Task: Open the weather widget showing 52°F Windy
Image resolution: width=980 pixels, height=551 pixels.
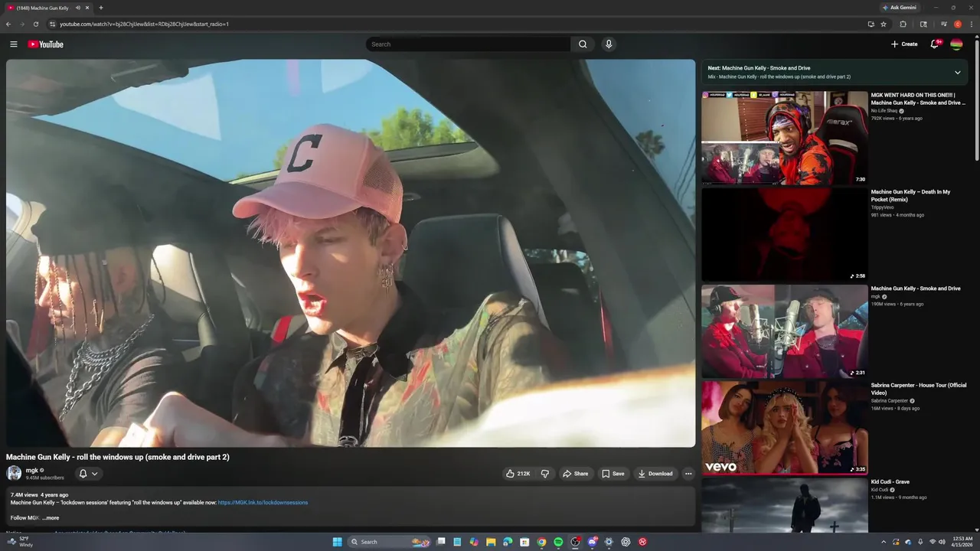Action: point(21,542)
